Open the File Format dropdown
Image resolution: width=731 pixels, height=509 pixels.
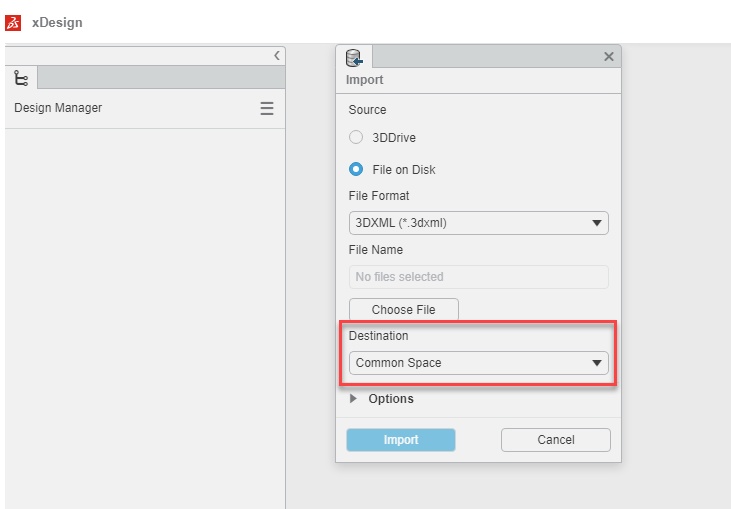478,223
